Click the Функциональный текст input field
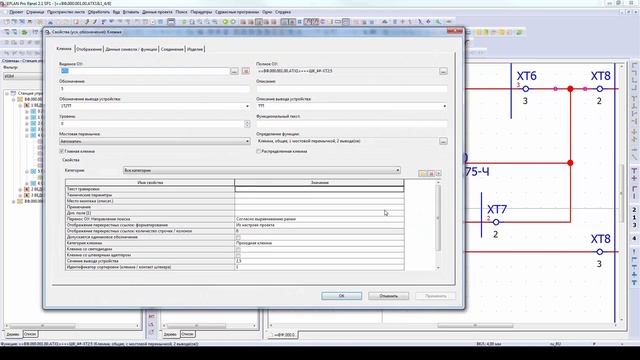640x360 pixels. [x=352, y=124]
